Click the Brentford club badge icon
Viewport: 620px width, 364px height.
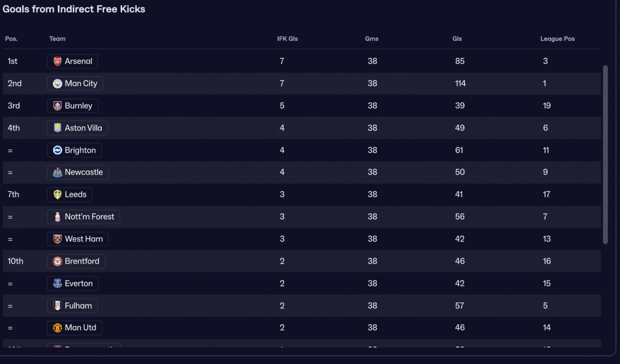58,261
